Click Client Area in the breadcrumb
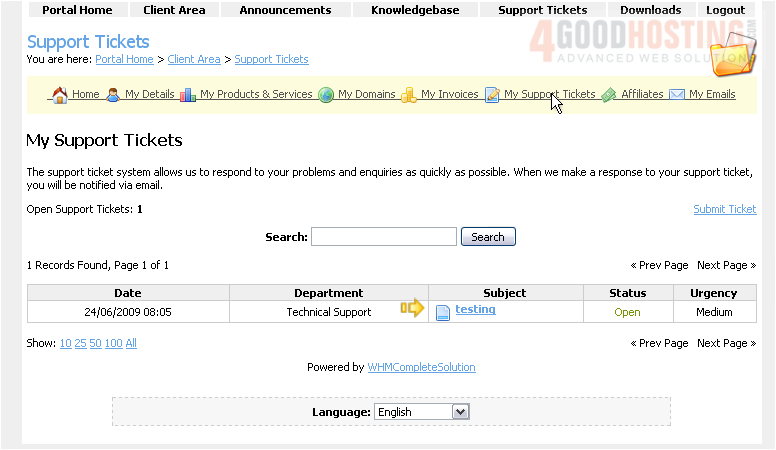The image size is (776, 450). pyautogui.click(x=194, y=59)
